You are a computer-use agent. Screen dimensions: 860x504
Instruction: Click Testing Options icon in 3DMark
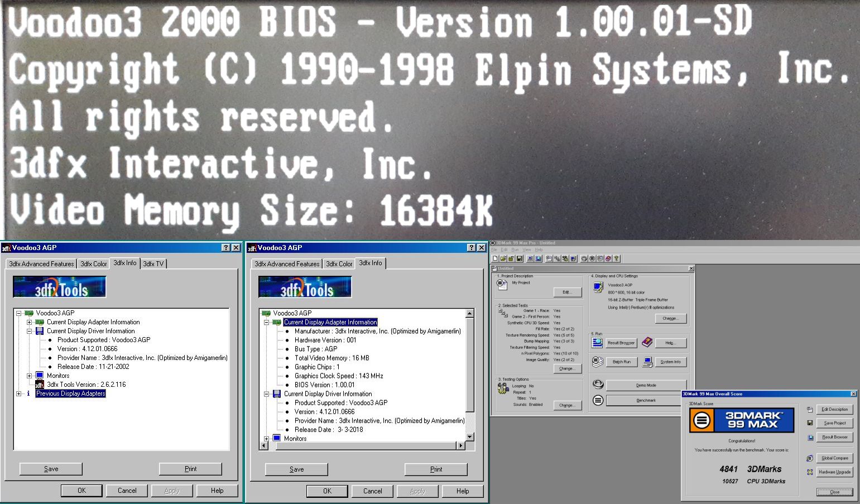(503, 388)
